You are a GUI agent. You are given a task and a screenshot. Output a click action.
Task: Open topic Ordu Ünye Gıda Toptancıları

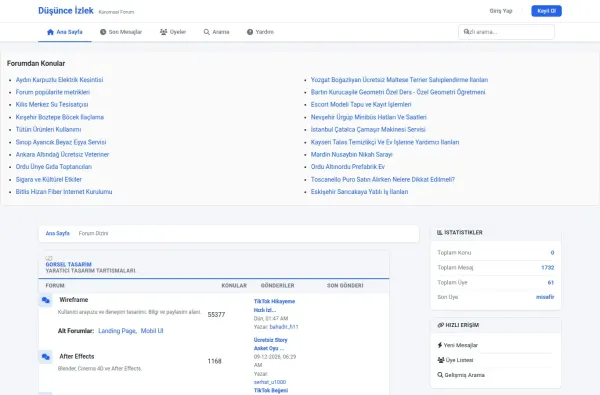[54, 166]
